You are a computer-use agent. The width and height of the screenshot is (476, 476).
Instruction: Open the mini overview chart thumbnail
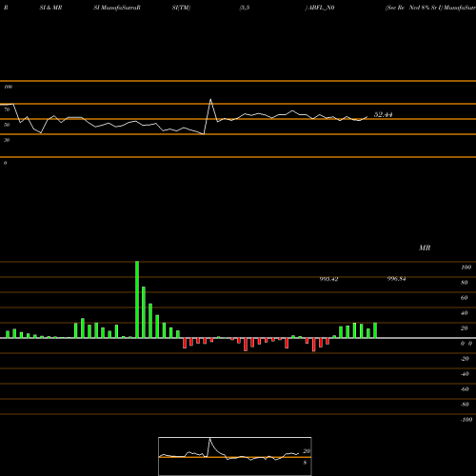[235, 456]
